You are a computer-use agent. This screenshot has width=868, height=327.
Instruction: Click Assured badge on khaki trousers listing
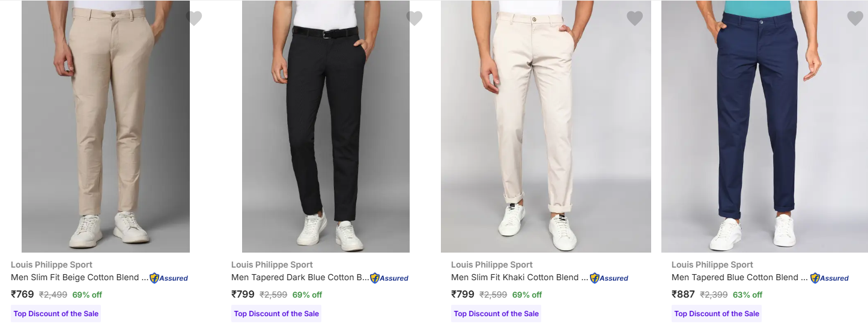pyautogui.click(x=609, y=278)
